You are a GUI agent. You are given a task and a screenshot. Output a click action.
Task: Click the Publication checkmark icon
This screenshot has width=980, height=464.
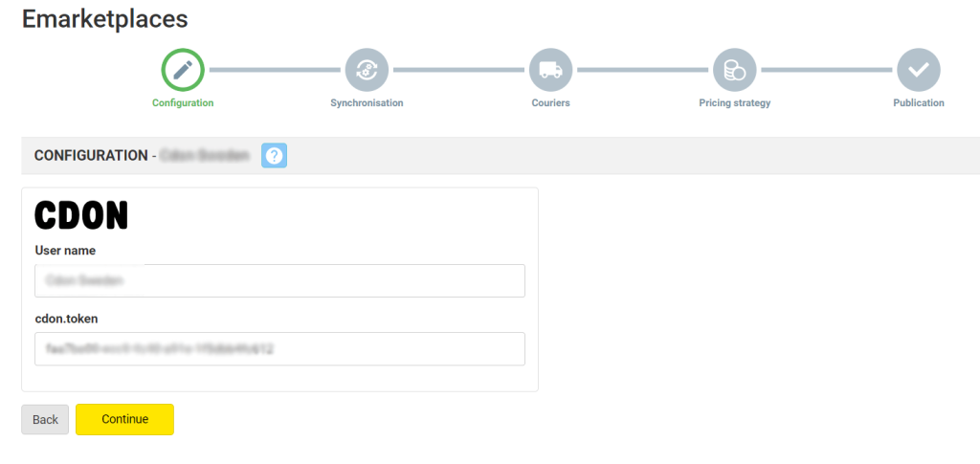click(x=918, y=70)
